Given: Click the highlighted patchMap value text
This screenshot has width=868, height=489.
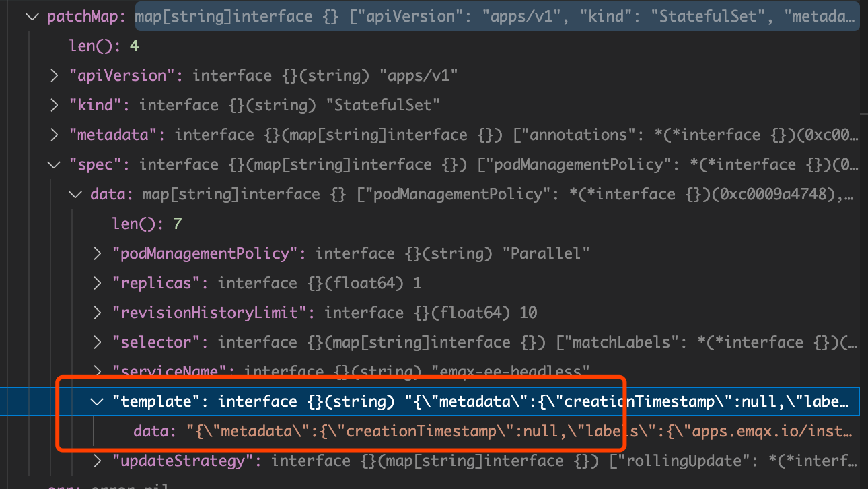Looking at the screenshot, I should pyautogui.click(x=497, y=16).
